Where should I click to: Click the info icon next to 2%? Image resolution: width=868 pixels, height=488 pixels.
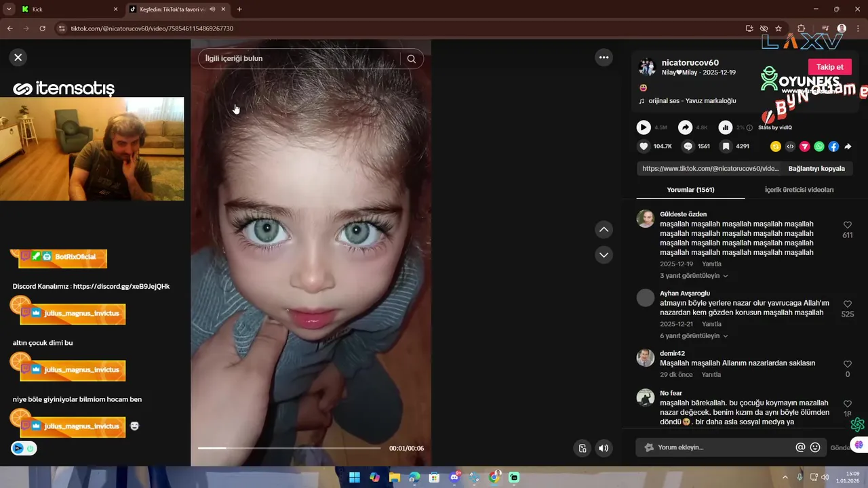tap(749, 127)
